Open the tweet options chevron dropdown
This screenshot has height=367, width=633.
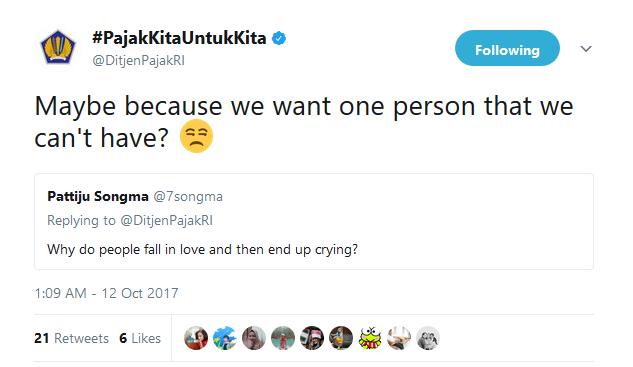(586, 49)
